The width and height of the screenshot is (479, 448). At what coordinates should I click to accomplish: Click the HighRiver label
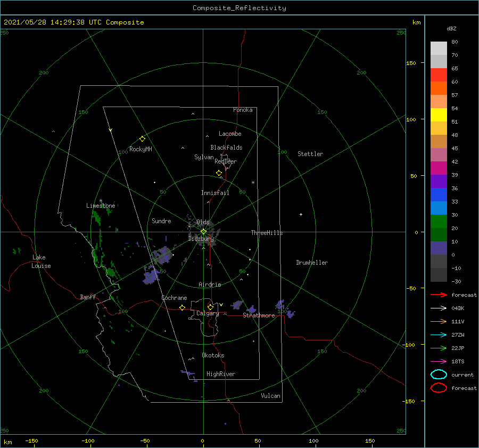point(221,374)
